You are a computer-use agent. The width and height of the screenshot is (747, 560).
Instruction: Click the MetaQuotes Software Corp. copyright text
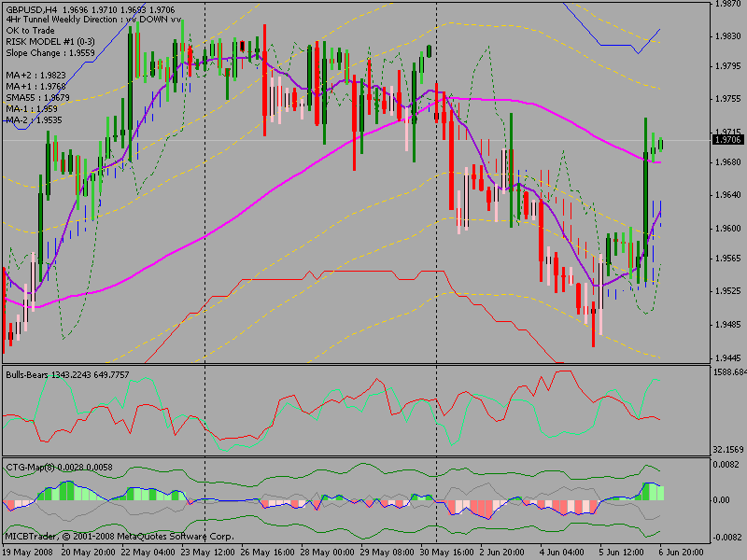pos(120,537)
